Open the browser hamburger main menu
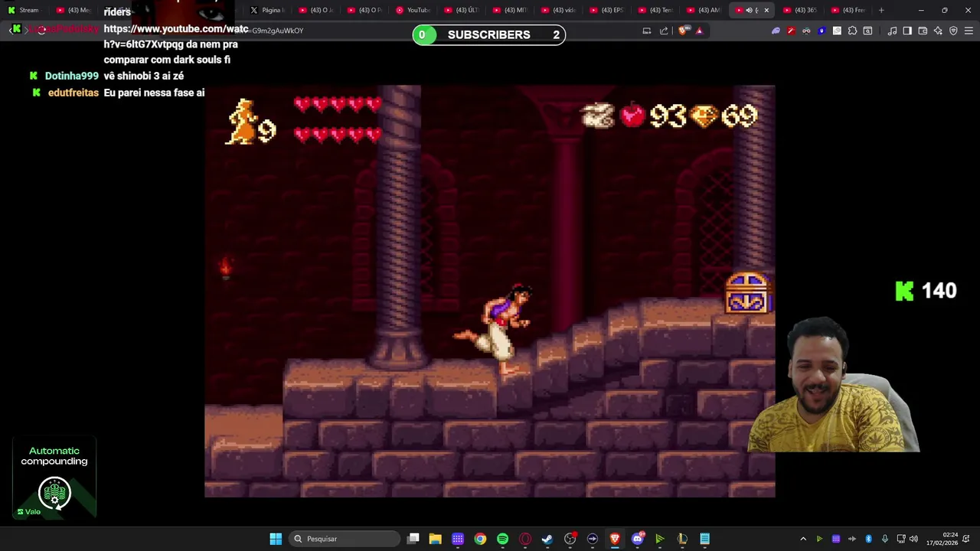 coord(969,31)
